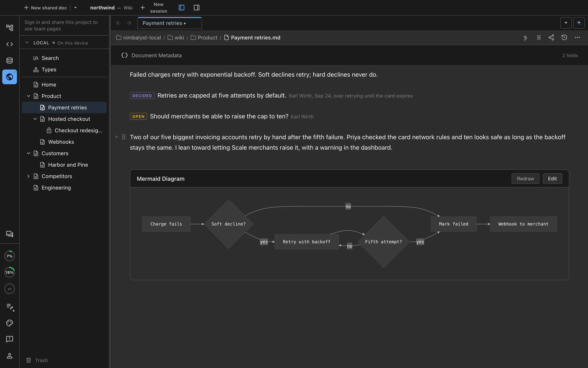Collapse the Hosted checkout node
This screenshot has height=368, width=588.
tap(35, 119)
